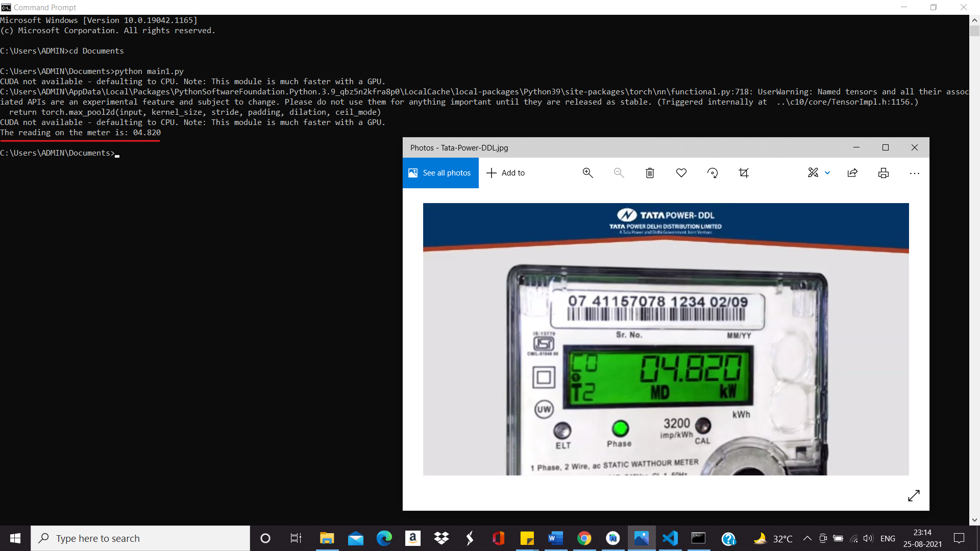
Task: Open network Wi-Fi settings in tray
Action: (x=853, y=538)
